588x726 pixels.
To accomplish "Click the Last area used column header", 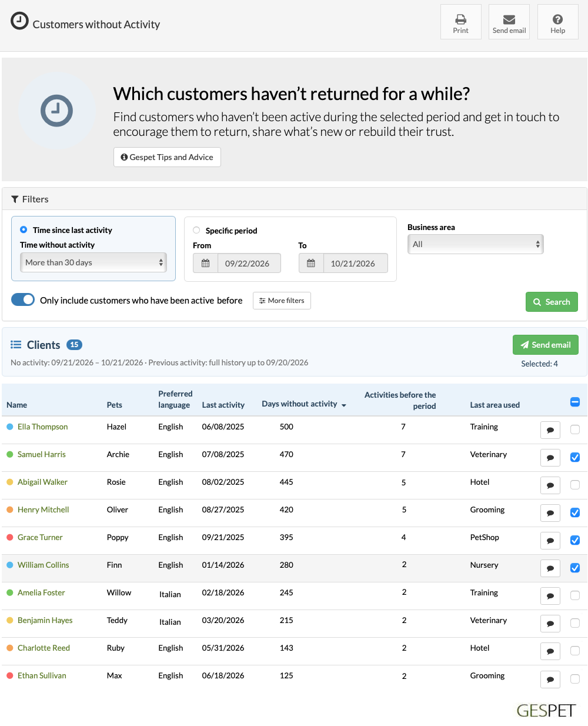I will point(495,405).
